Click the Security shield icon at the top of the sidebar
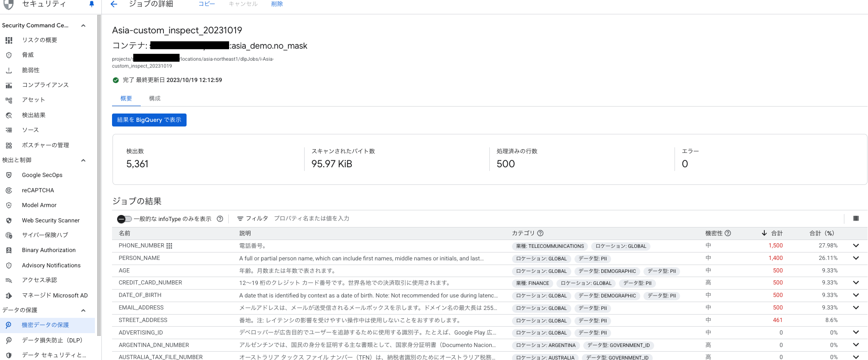The height and width of the screenshot is (360, 868). [8, 4]
